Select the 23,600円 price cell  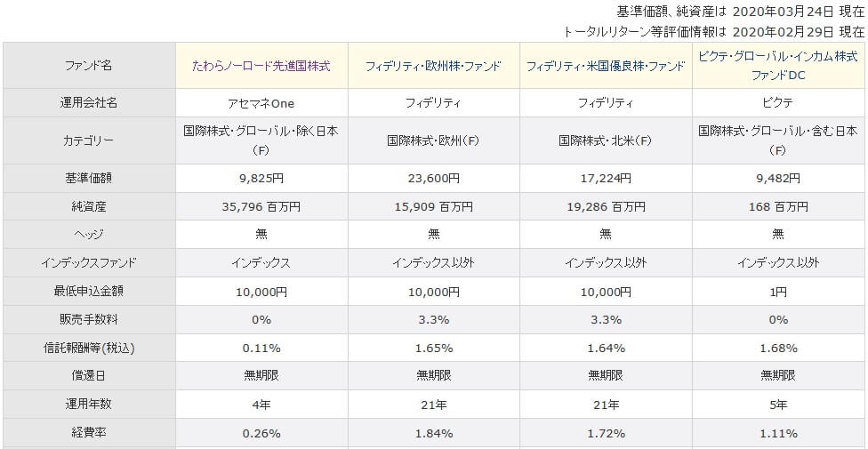(x=433, y=178)
